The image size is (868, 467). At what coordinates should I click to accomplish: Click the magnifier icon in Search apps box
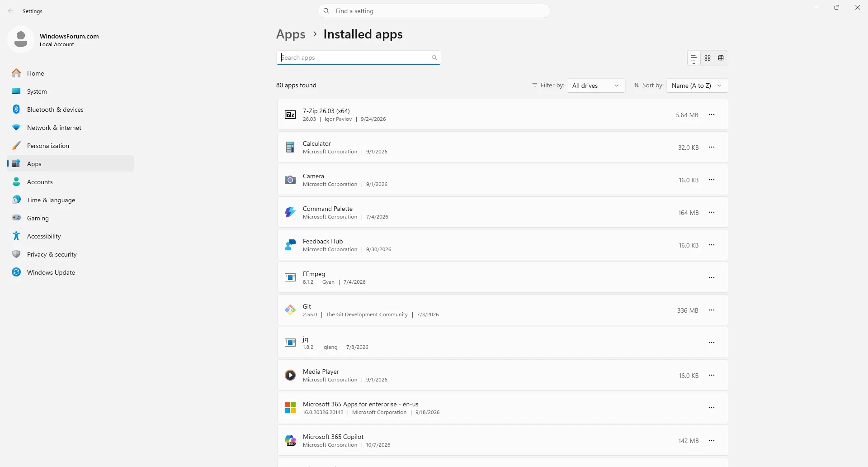pos(434,57)
